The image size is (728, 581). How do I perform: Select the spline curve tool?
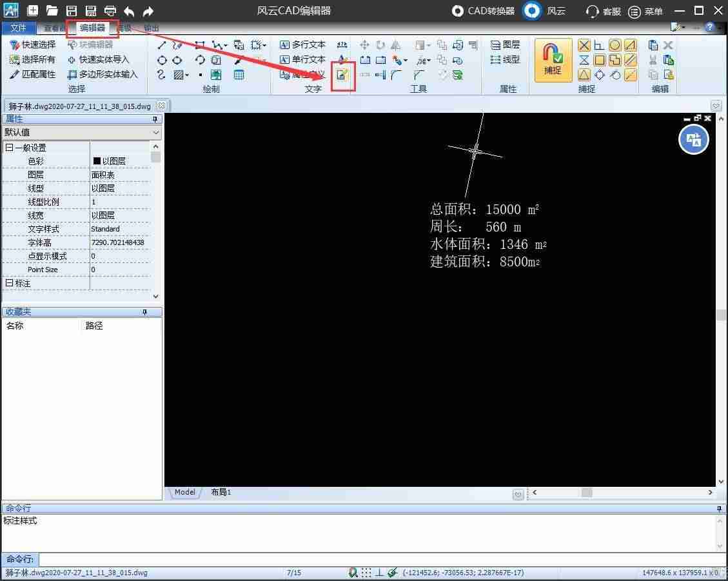point(161,74)
